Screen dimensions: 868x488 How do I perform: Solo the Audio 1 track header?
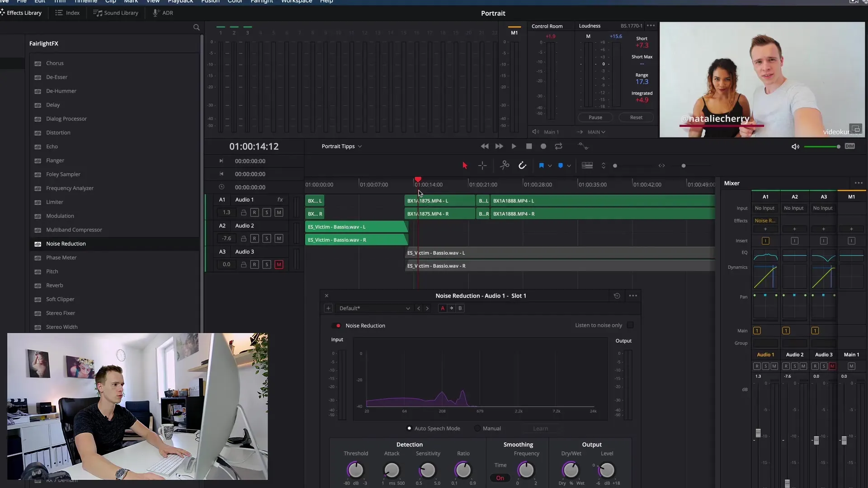(267, 212)
